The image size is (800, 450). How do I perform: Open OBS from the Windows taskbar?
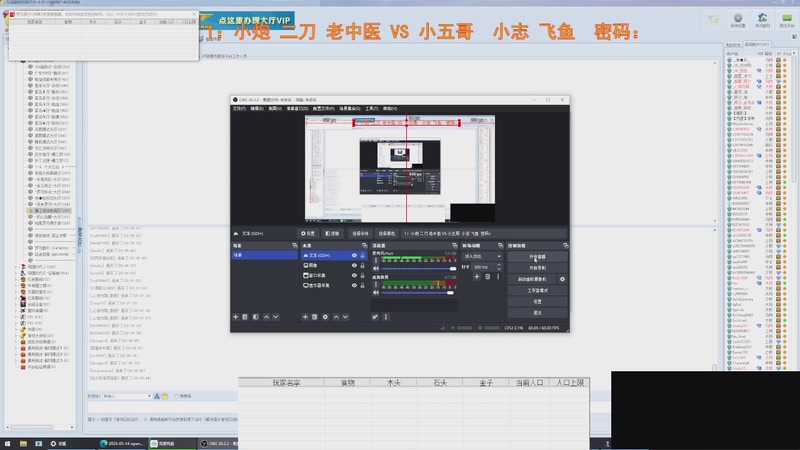[218, 444]
